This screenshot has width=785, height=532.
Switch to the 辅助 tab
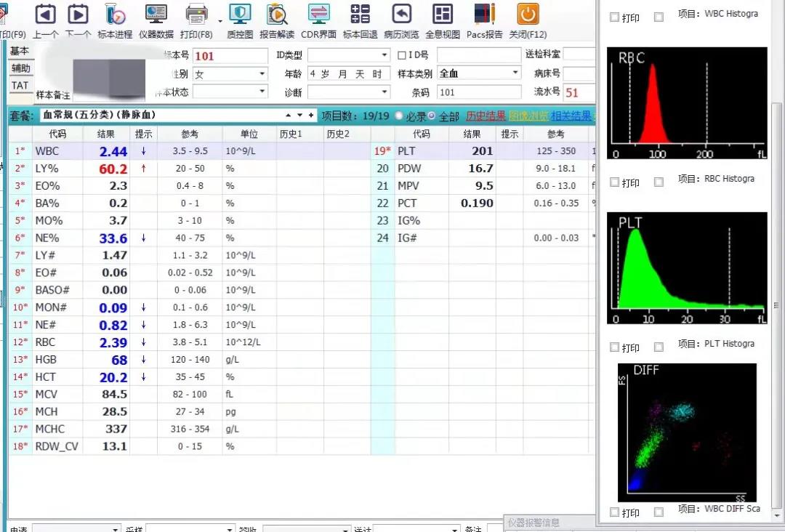20,68
